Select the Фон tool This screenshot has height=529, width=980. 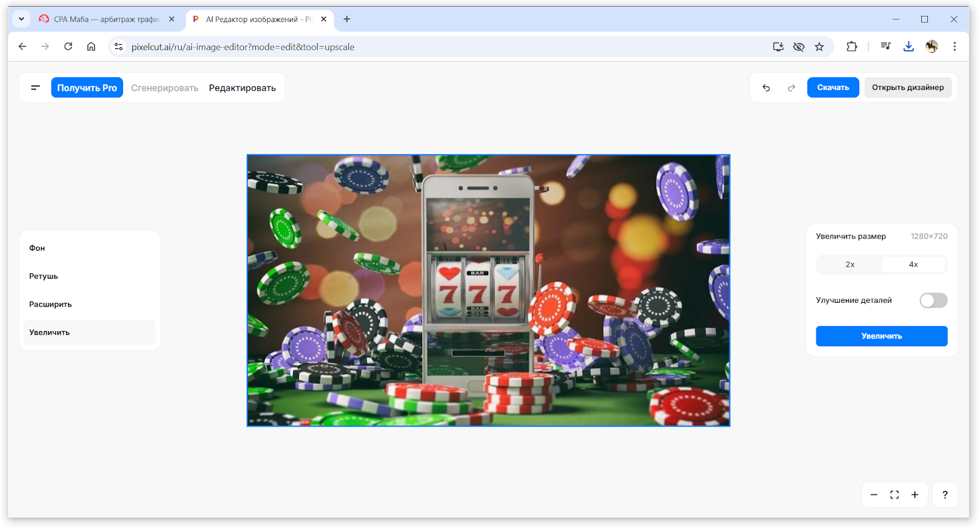(x=90, y=248)
